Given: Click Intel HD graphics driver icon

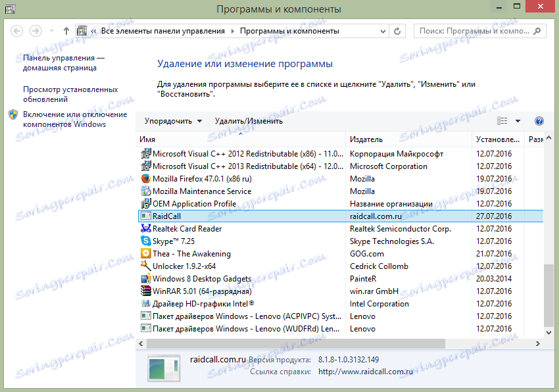Looking at the screenshot, I should [146, 304].
